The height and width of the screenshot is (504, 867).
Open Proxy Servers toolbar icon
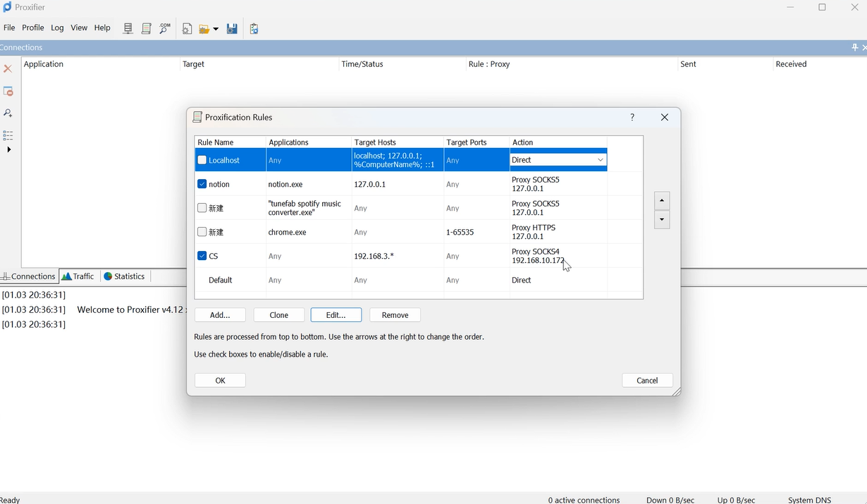point(128,29)
